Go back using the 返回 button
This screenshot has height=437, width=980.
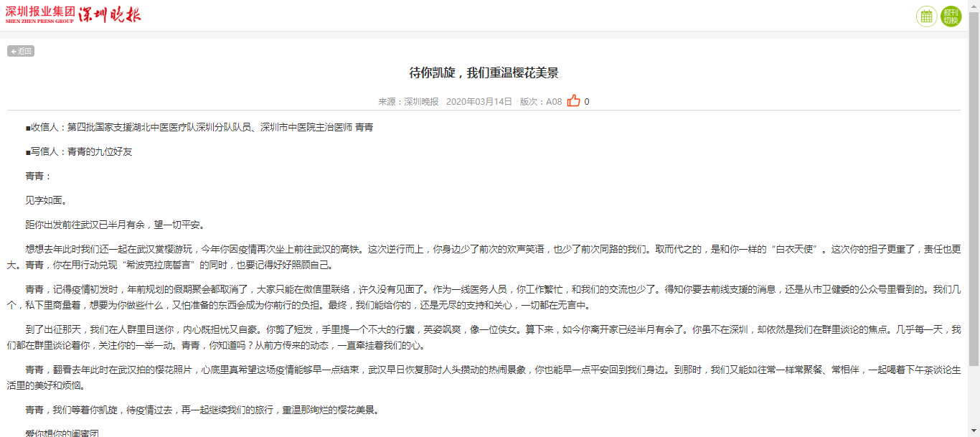(x=21, y=51)
